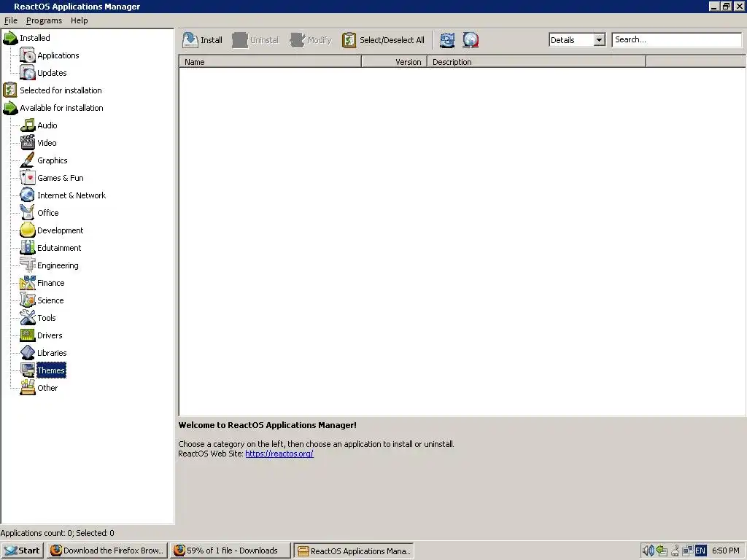Click the Engineering category icon
This screenshot has width=747, height=560.
click(28, 265)
